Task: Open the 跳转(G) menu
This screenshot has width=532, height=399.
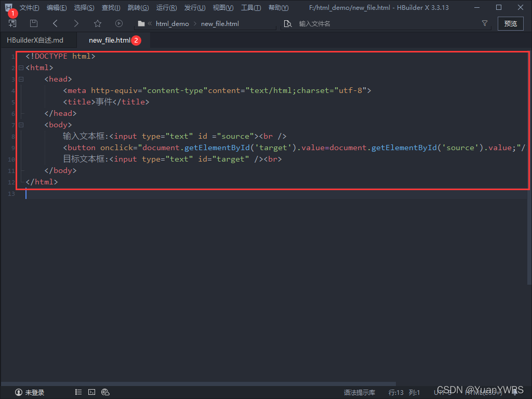Action: pos(138,7)
